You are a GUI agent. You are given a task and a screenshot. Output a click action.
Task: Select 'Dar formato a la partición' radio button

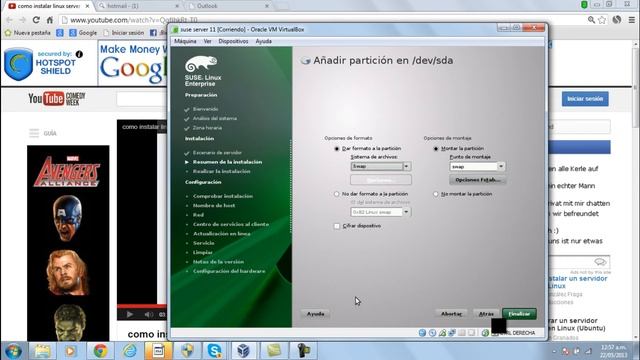tap(337, 149)
